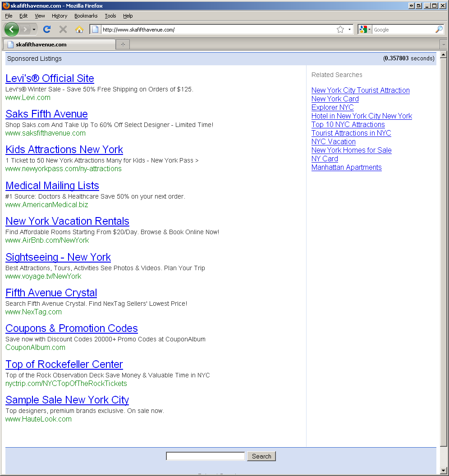Open the Google search engine selector
Image resolution: width=449 pixels, height=476 pixels.
pyautogui.click(x=365, y=29)
